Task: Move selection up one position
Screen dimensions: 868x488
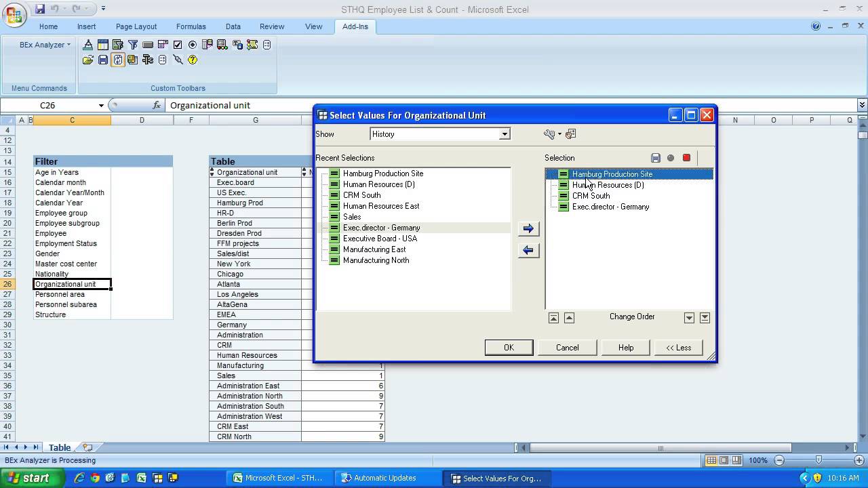Action: pos(569,317)
